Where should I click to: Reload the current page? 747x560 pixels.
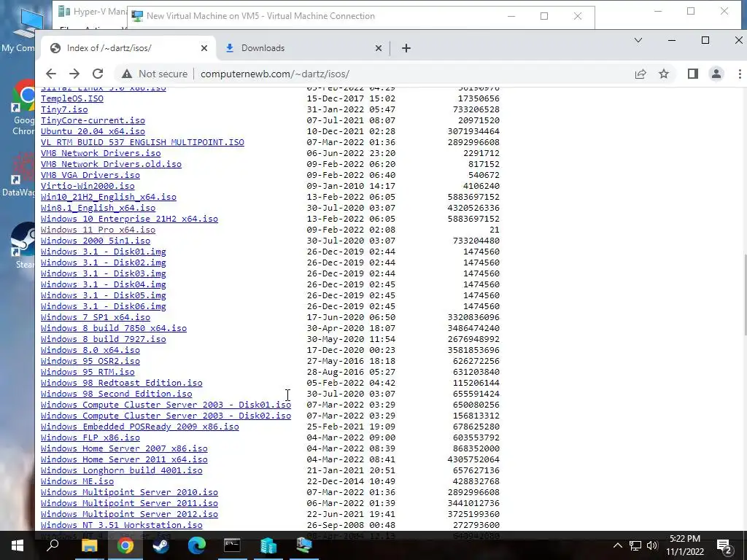tap(98, 74)
